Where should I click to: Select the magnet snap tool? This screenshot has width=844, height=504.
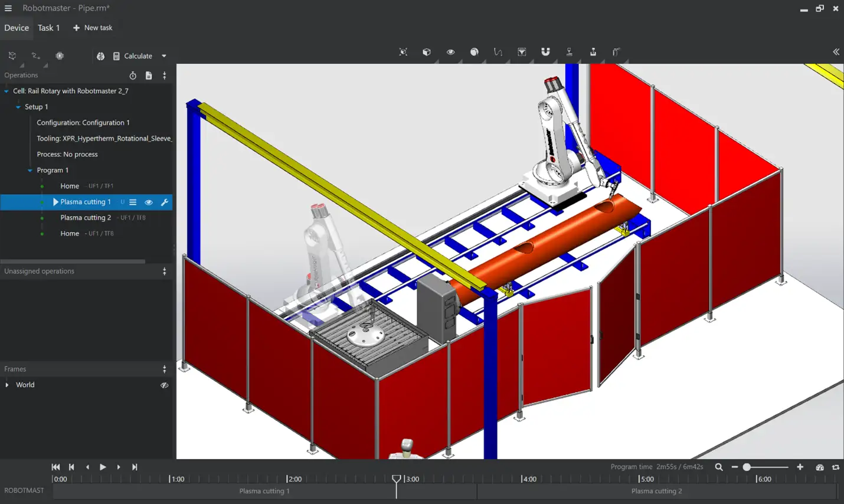click(545, 52)
